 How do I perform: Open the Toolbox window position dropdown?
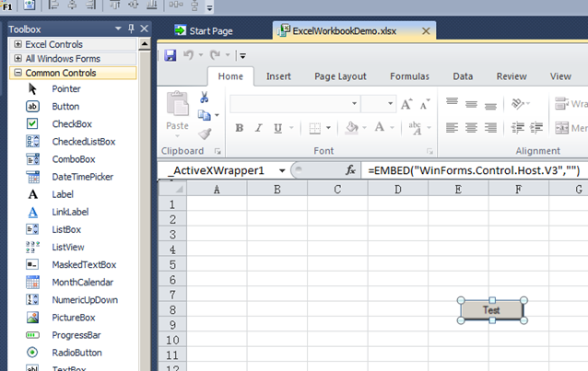118,29
